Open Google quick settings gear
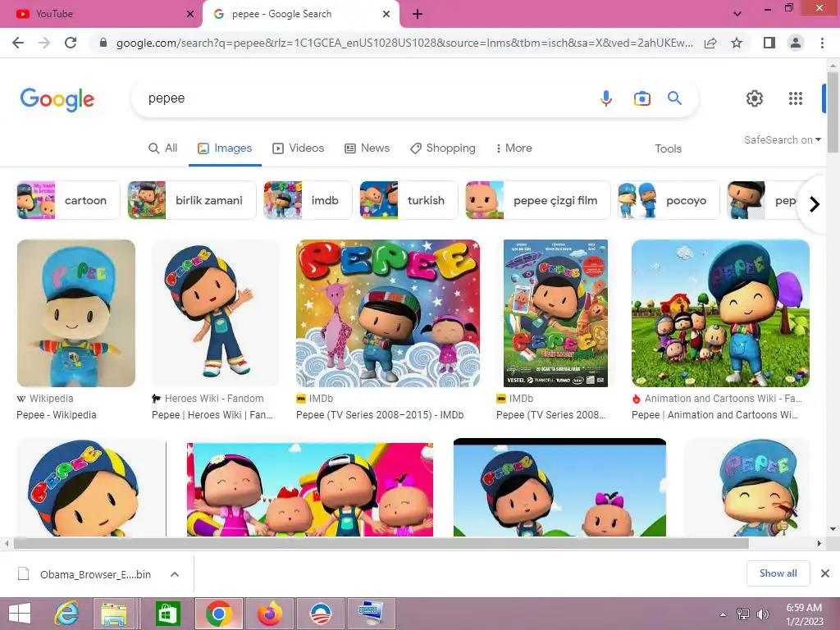 (x=755, y=98)
